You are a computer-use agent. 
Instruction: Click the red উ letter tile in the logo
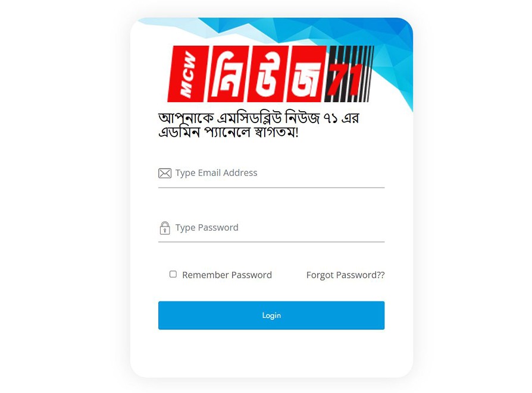(267, 74)
